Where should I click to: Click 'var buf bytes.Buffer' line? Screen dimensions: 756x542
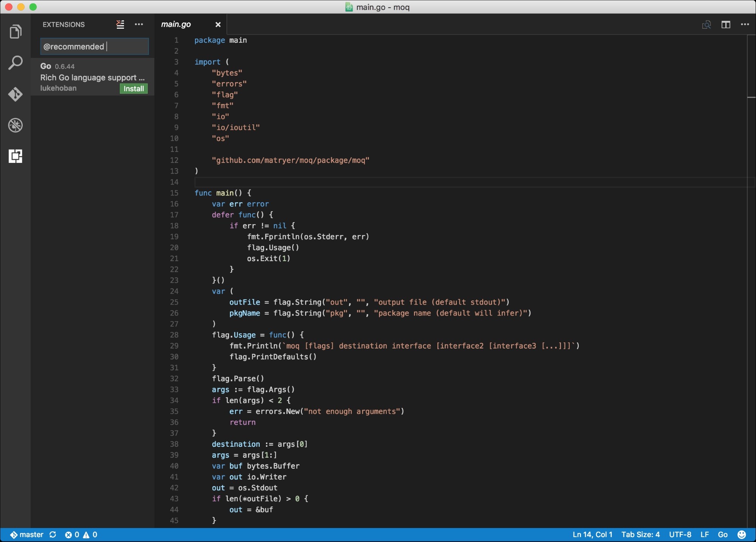click(256, 466)
